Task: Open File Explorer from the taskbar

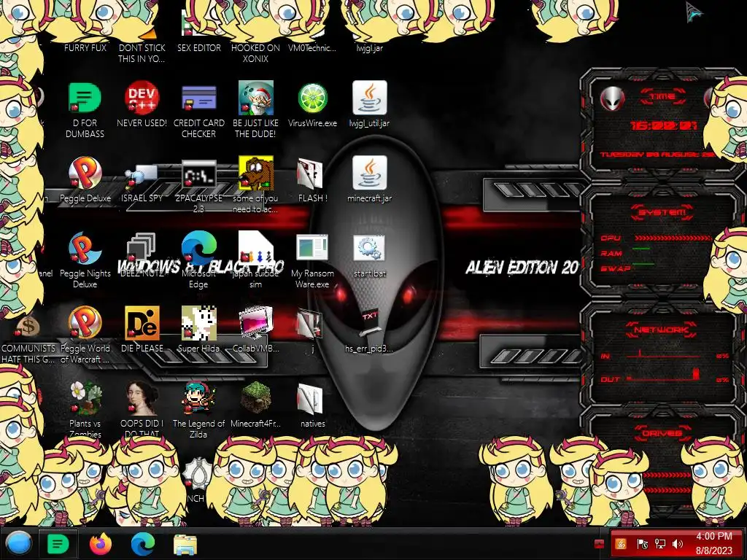Action: [x=185, y=544]
